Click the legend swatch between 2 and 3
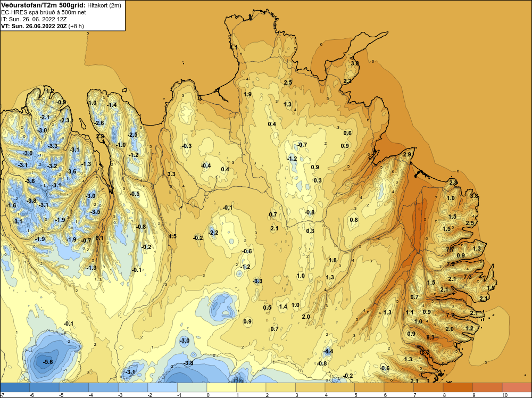 pos(280,387)
